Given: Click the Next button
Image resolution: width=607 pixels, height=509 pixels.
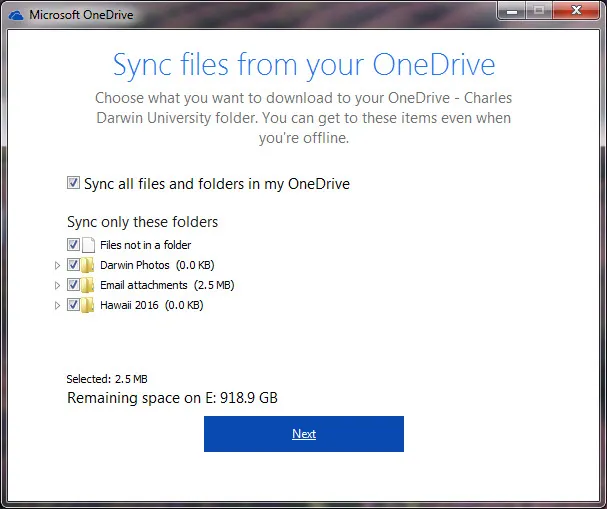Looking at the screenshot, I should 304,434.
